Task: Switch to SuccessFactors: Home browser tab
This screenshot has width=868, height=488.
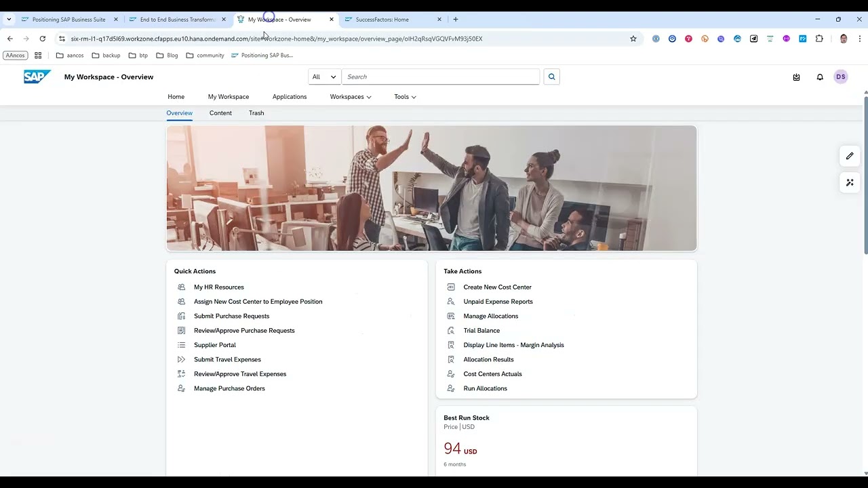Action: [x=393, y=20]
